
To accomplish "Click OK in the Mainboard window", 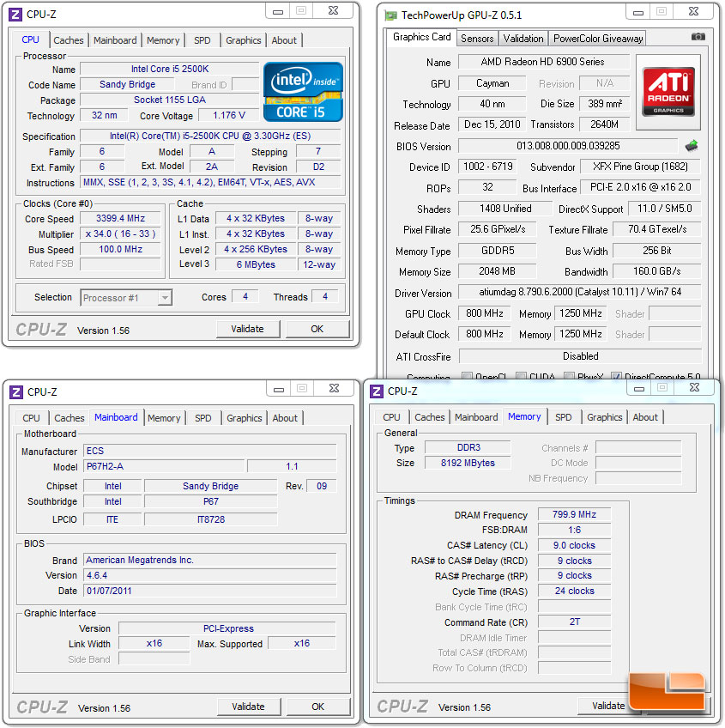I will coord(318,707).
